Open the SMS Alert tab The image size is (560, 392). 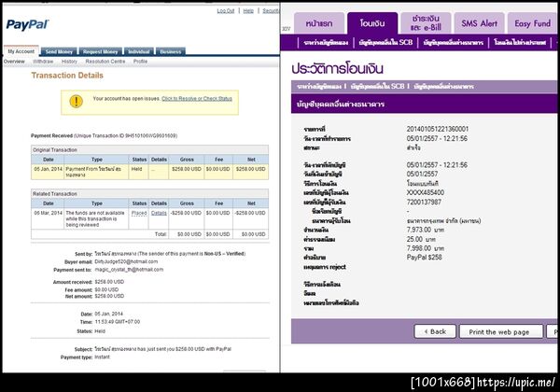pyautogui.click(x=479, y=23)
